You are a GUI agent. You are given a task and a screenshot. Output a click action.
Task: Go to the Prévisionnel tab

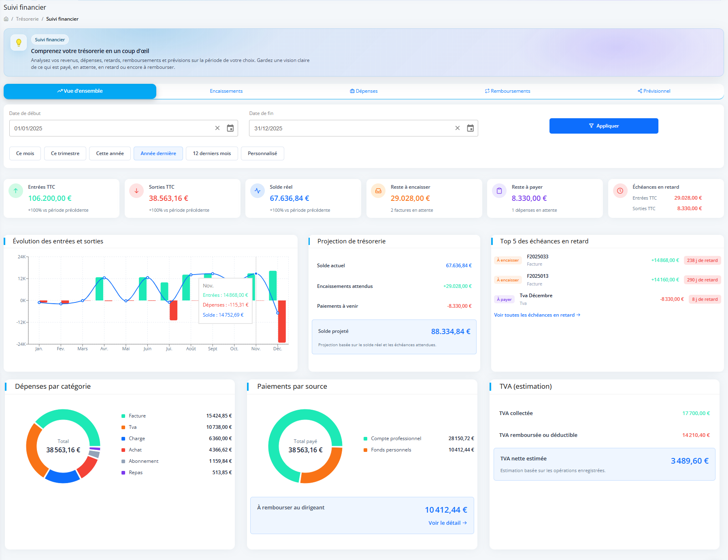(654, 91)
